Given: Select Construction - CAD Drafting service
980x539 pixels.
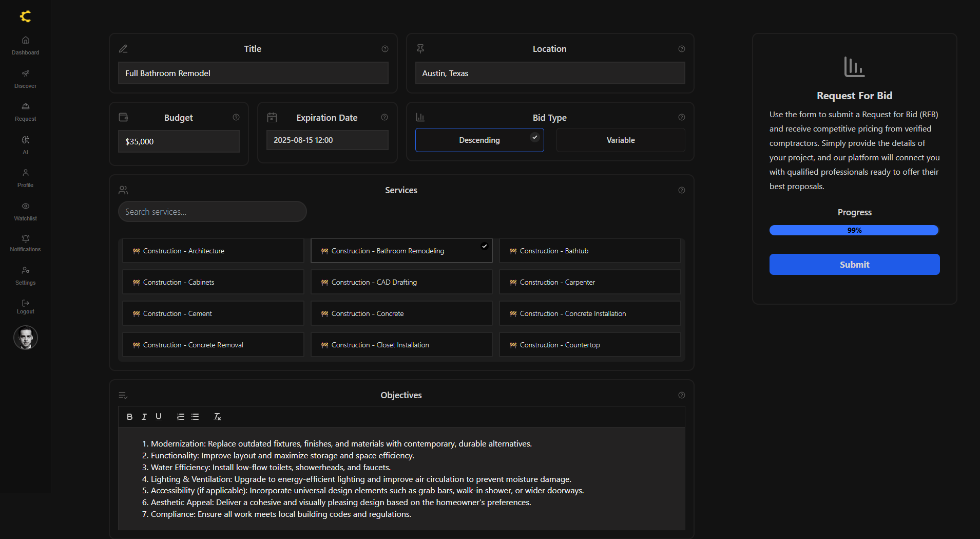Looking at the screenshot, I should 401,282.
